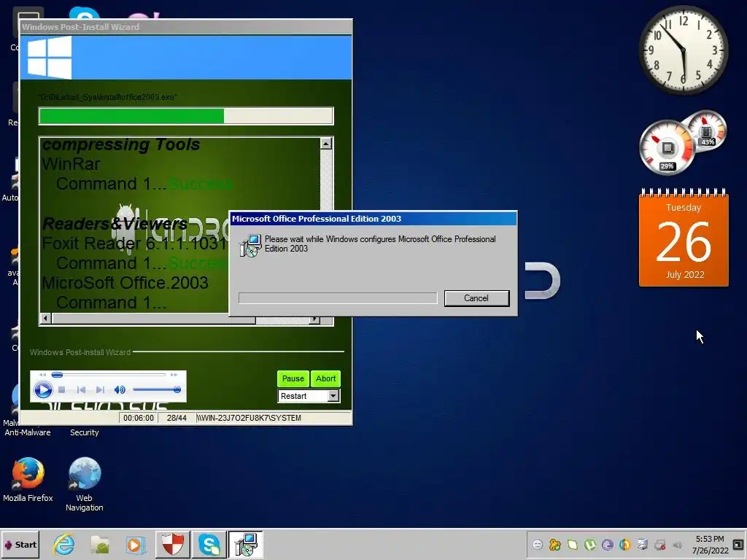Open Mozilla Firefox desktop shortcut

pyautogui.click(x=28, y=480)
